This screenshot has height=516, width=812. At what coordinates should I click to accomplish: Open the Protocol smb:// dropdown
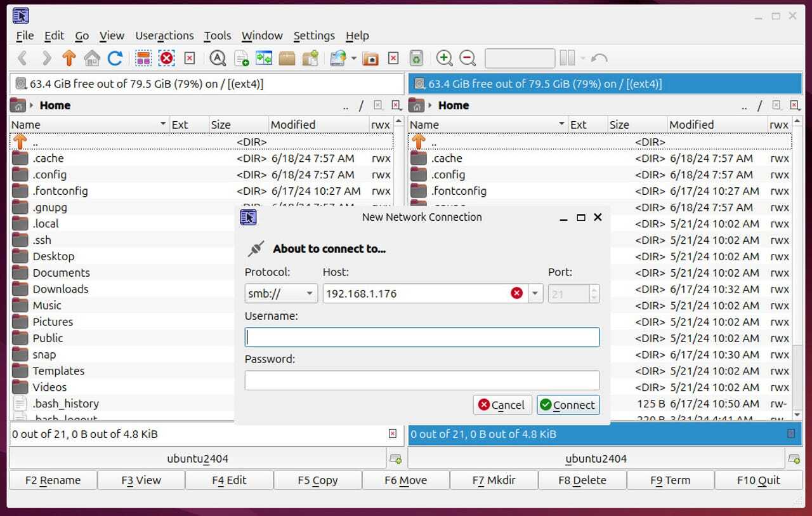click(x=281, y=293)
